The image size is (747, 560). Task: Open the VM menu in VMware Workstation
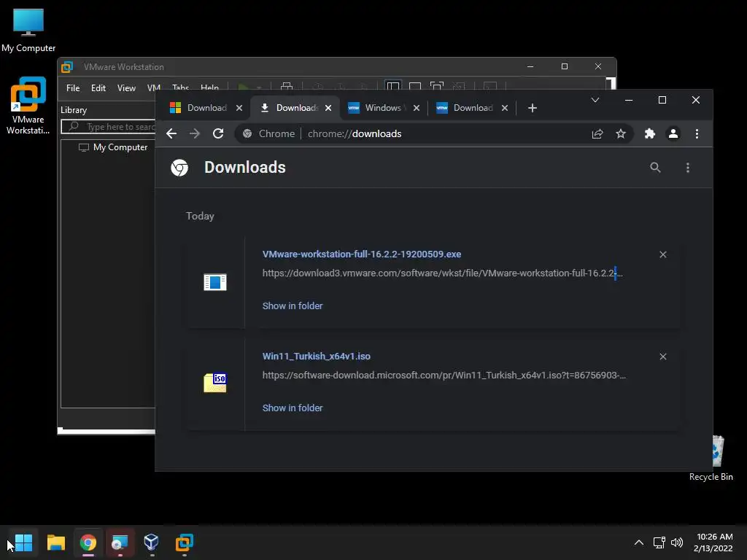[x=153, y=88]
